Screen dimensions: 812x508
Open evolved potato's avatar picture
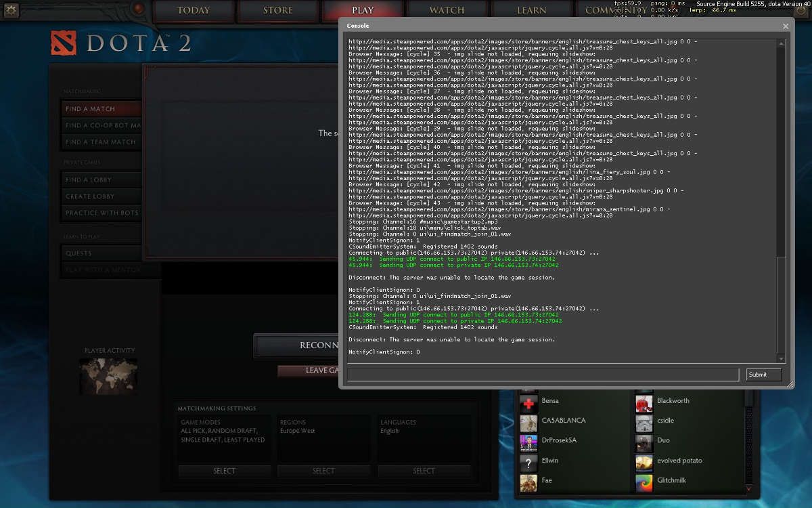tap(644, 462)
